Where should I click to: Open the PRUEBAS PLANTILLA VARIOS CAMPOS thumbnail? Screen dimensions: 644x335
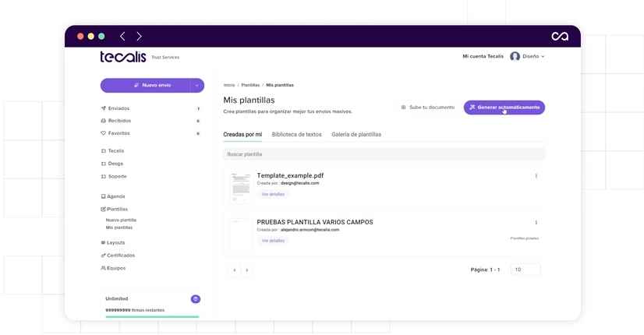(x=242, y=235)
